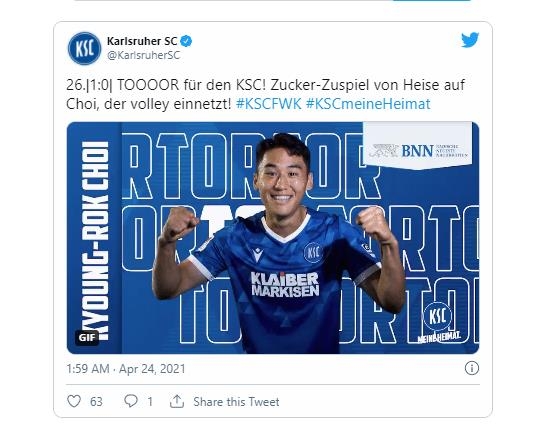The height and width of the screenshot is (445, 539).
Task: Click the share arrow icon
Action: (x=177, y=401)
